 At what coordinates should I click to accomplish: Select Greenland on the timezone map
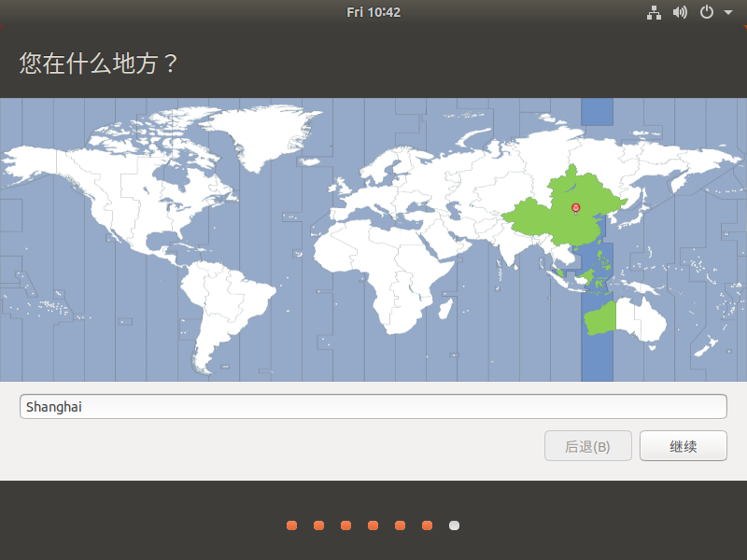point(267,133)
